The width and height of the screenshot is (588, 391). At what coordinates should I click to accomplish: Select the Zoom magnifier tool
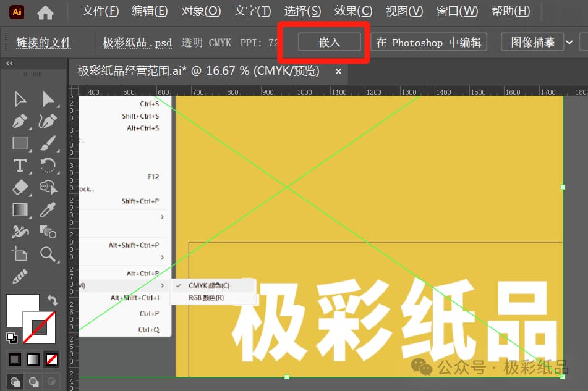click(x=49, y=254)
